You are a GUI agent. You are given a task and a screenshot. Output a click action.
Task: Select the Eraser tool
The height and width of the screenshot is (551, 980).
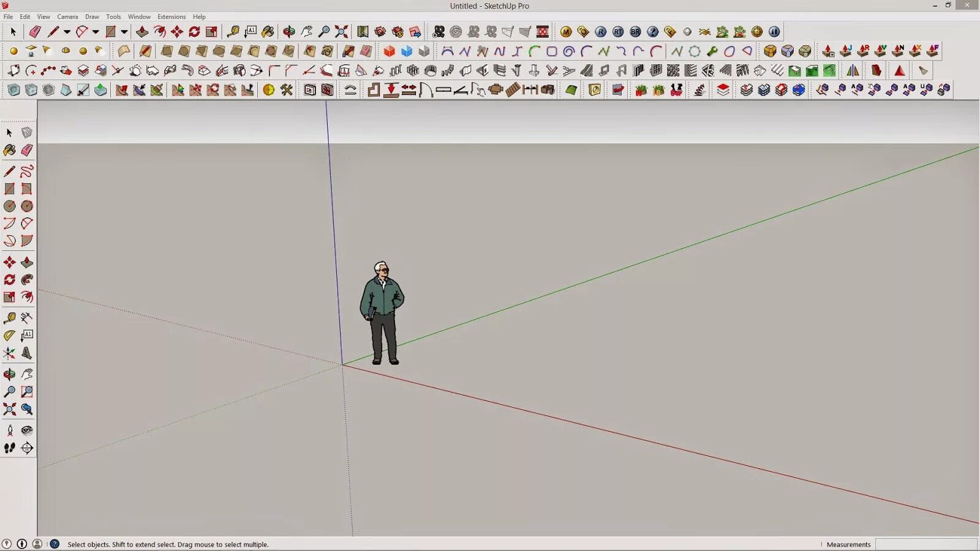pyautogui.click(x=32, y=32)
